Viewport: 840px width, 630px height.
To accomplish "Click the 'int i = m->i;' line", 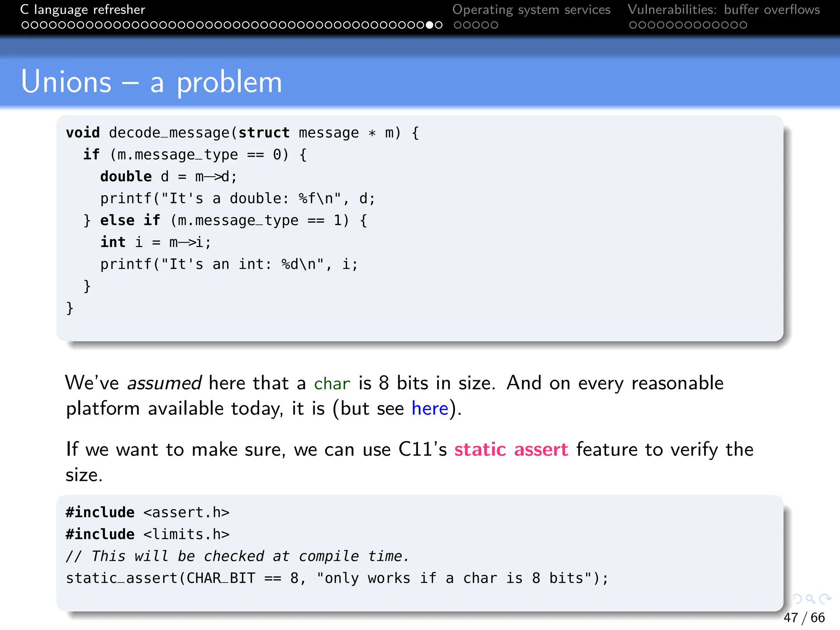I will click(156, 242).
